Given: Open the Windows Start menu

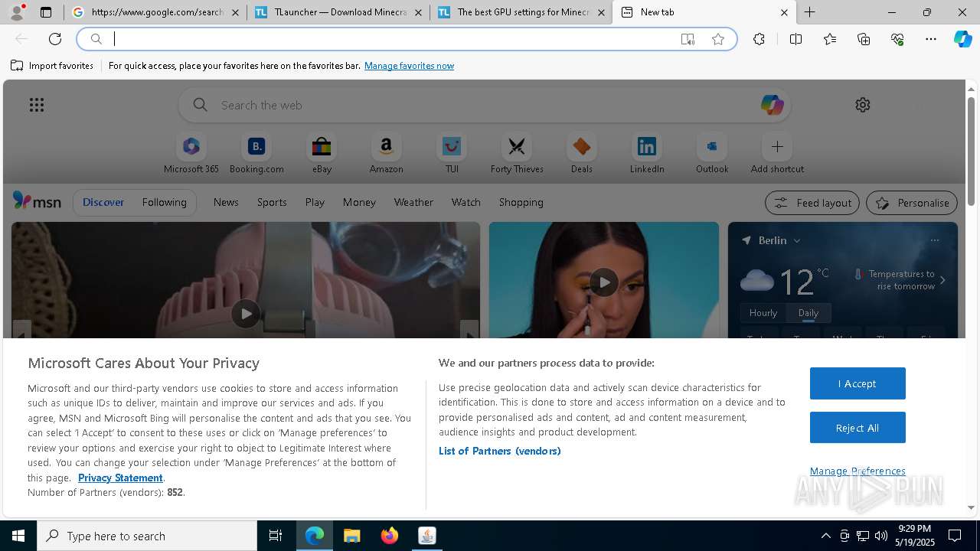Looking at the screenshot, I should pos(18,536).
